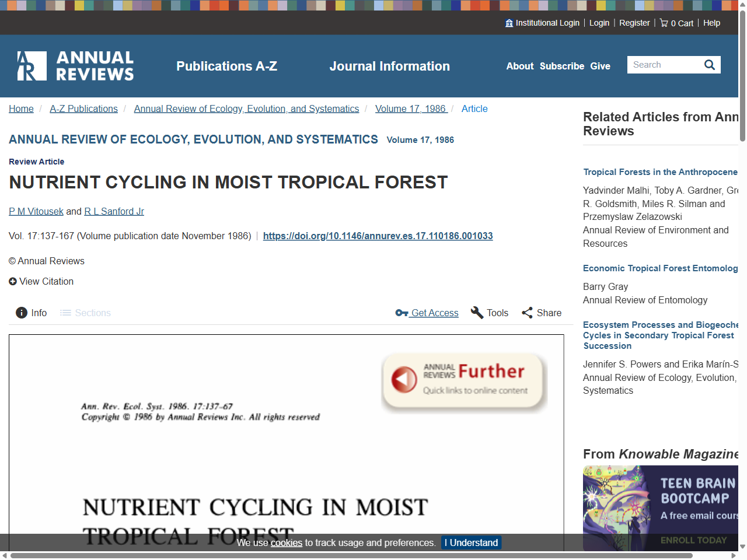
Task: Open the Publications A-Z dropdown
Action: [x=226, y=66]
